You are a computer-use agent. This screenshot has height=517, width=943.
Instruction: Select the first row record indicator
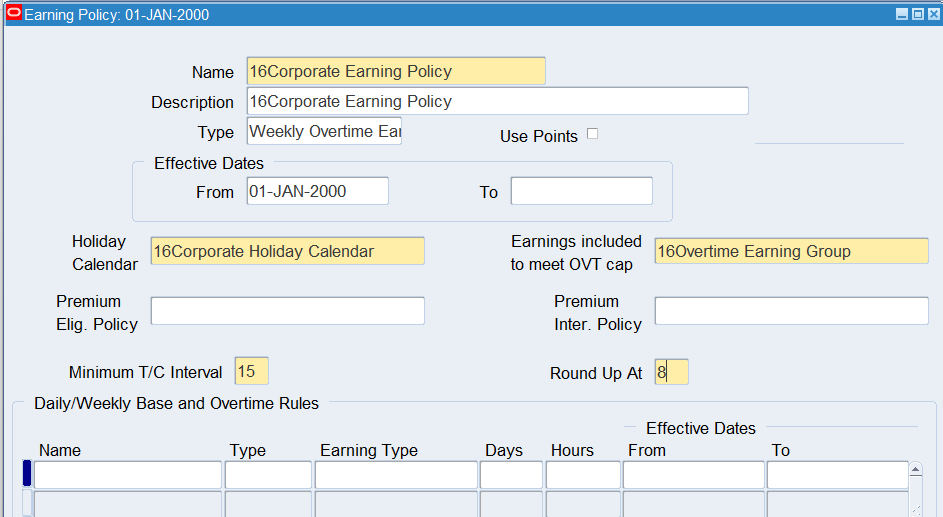[27, 474]
